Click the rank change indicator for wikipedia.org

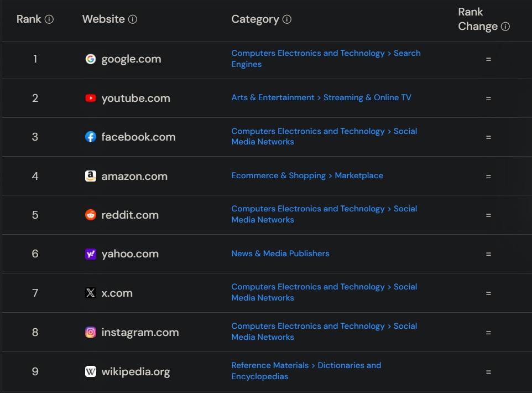pos(488,373)
